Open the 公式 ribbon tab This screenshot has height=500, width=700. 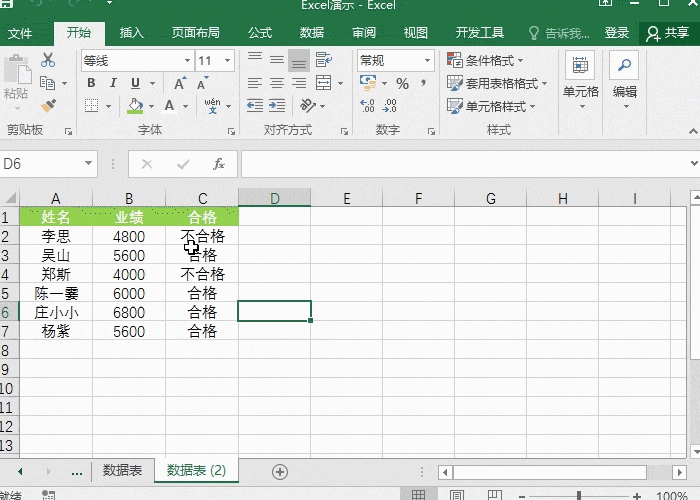(260, 33)
